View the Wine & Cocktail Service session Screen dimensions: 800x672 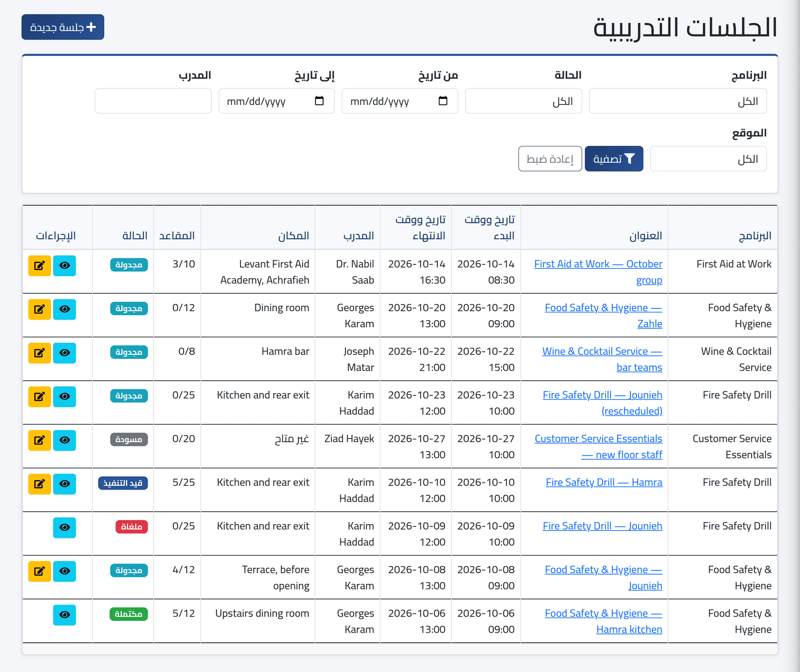coord(64,353)
